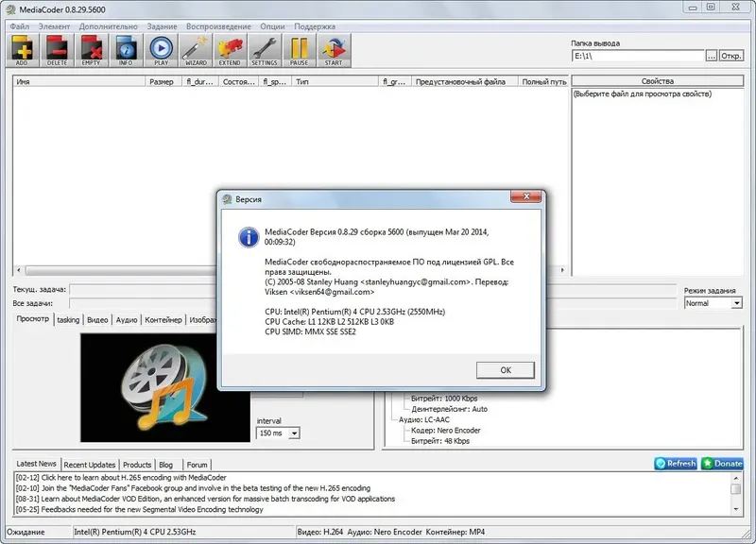Switch to the Контейнер tab
This screenshot has height=544, width=756.
(163, 319)
